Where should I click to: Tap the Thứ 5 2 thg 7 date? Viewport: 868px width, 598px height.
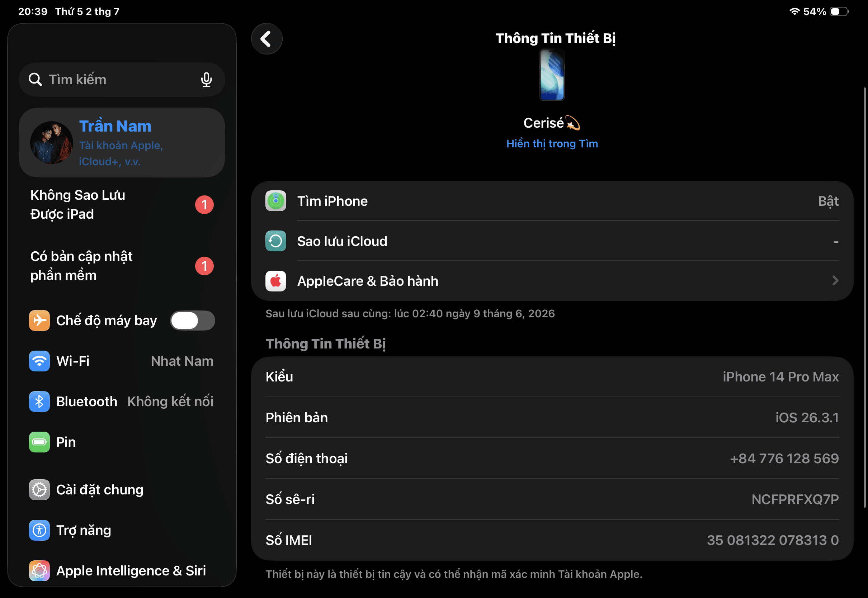point(87,11)
